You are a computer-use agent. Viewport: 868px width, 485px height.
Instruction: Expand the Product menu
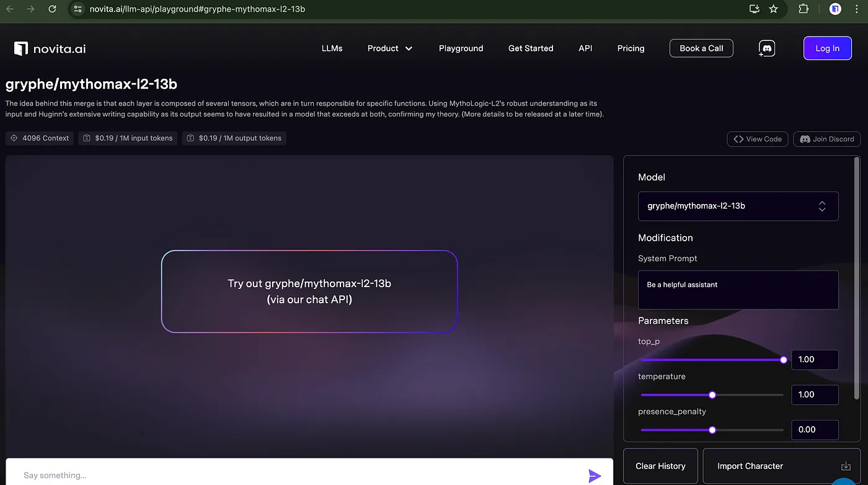click(x=390, y=48)
